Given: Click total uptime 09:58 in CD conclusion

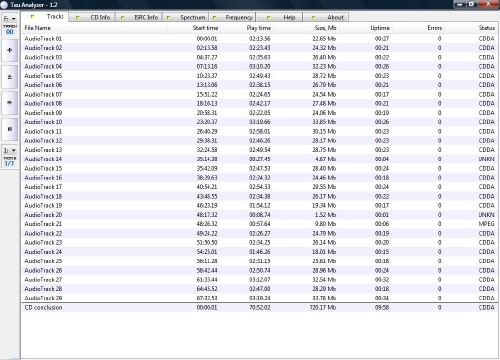Looking at the screenshot, I should coord(382,307).
